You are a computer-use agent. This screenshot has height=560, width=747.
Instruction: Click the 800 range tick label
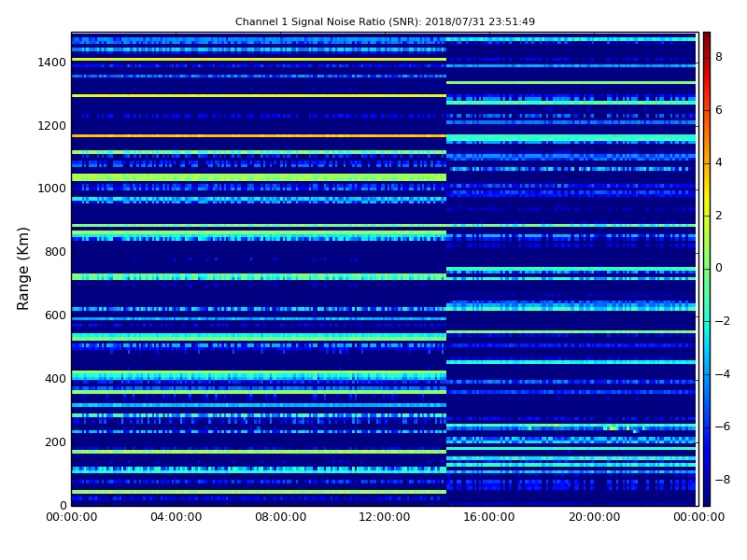click(55, 252)
